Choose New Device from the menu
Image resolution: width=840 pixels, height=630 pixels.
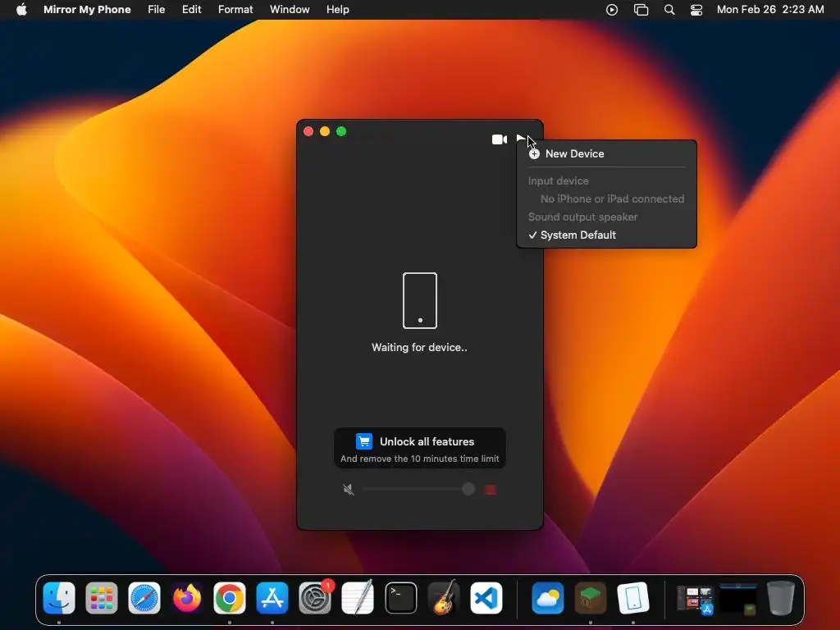coord(606,153)
